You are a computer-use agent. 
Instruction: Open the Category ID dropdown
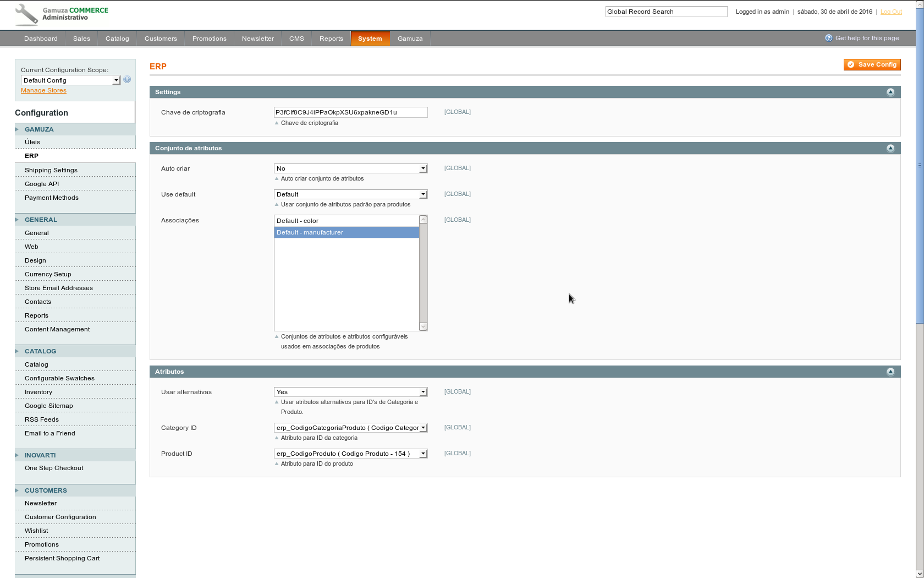click(350, 428)
